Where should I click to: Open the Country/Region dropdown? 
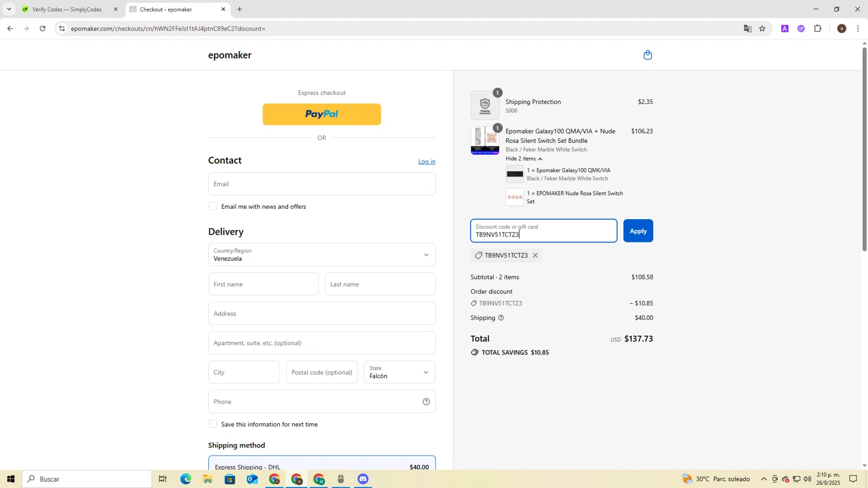coord(322,255)
